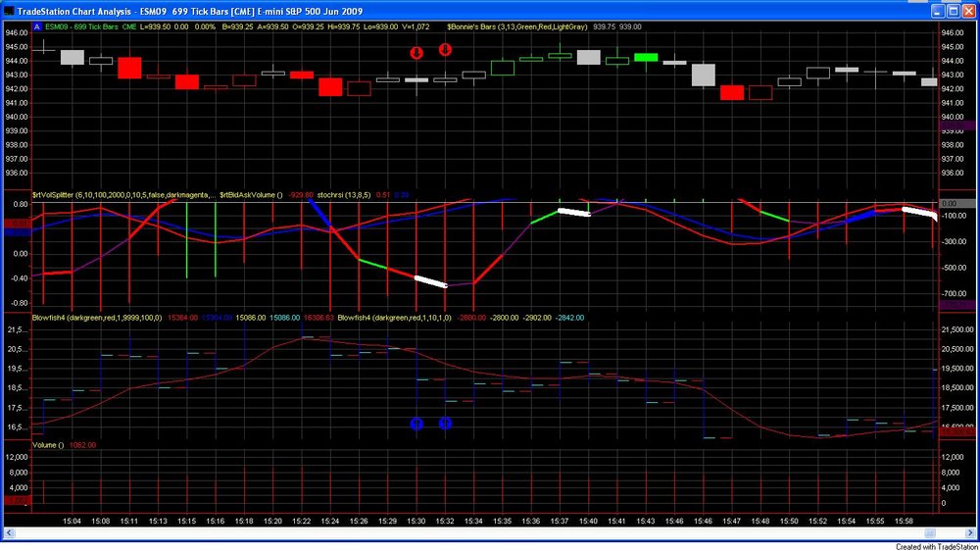The width and height of the screenshot is (980, 551).
Task: Click the first 'Blowfish4 (darkgreen,red,1,9999,100,0)' label
Action: pyautogui.click(x=97, y=318)
